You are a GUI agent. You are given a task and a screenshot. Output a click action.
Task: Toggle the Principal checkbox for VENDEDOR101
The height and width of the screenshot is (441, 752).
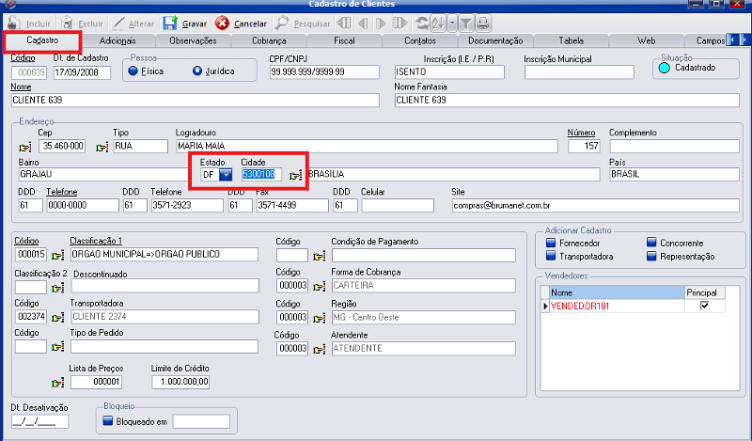coord(705,306)
